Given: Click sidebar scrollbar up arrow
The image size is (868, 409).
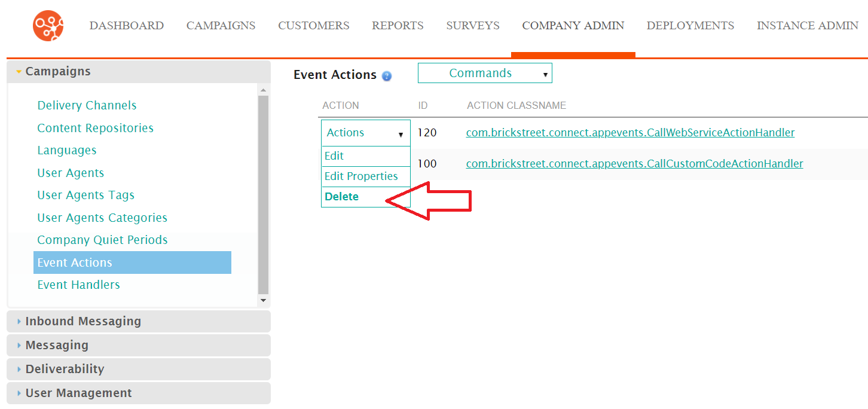Looking at the screenshot, I should (x=263, y=90).
